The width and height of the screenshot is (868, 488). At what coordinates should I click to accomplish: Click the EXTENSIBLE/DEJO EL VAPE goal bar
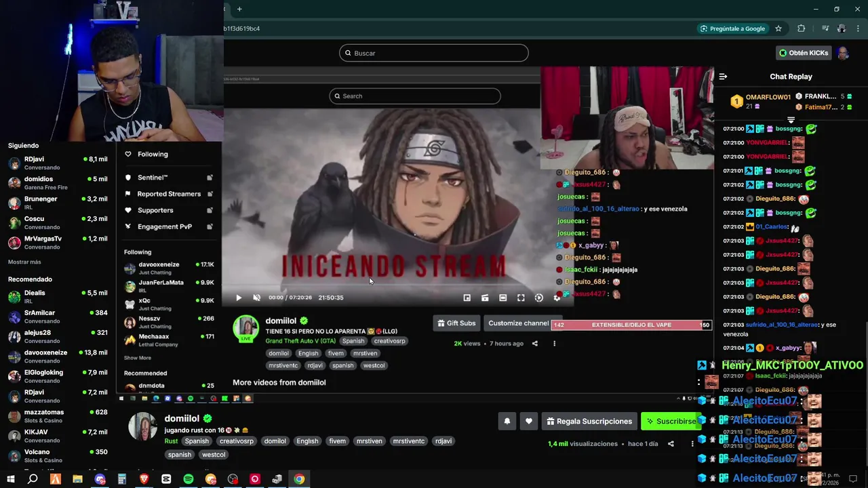(x=631, y=325)
